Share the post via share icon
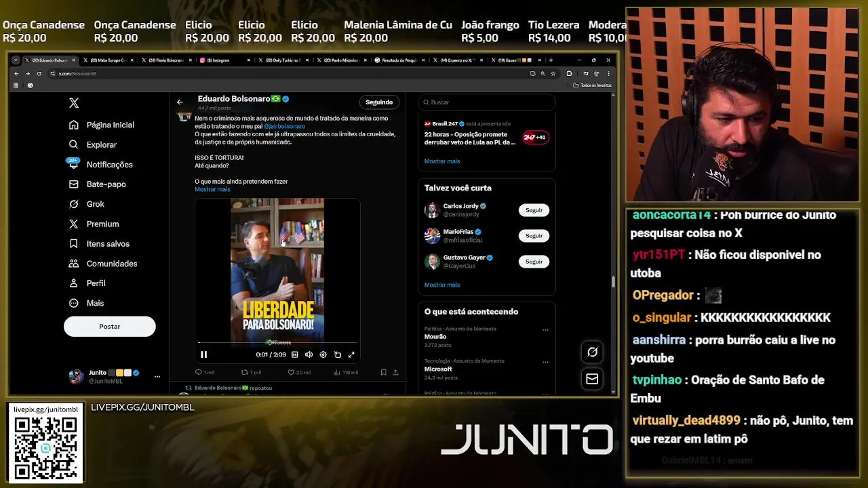Image resolution: width=868 pixels, height=488 pixels. 395,372
